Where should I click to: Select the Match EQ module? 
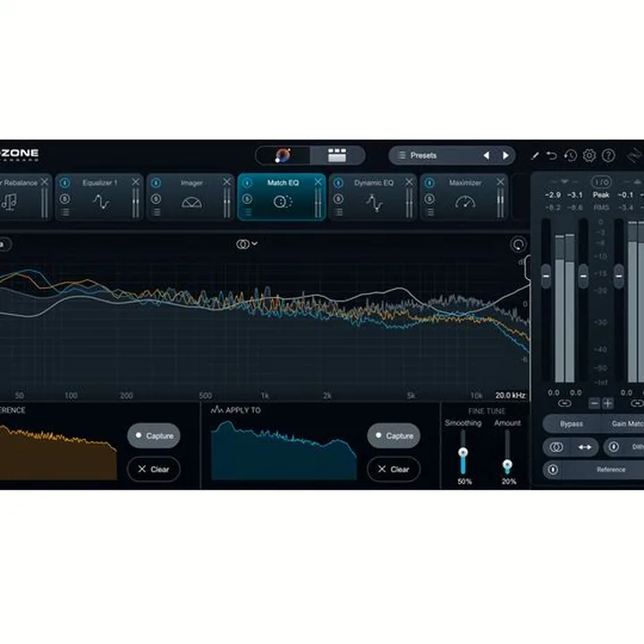click(x=282, y=197)
